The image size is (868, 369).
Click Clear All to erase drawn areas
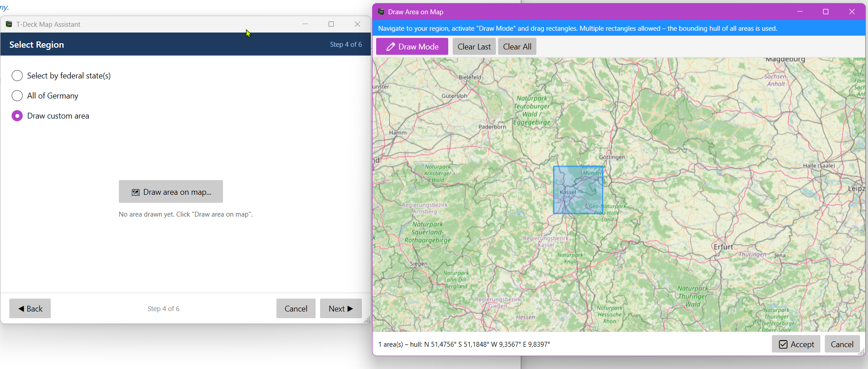(x=517, y=47)
